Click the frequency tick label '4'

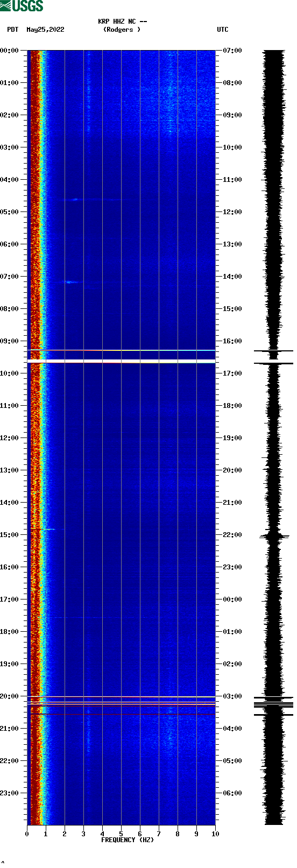coord(102,834)
